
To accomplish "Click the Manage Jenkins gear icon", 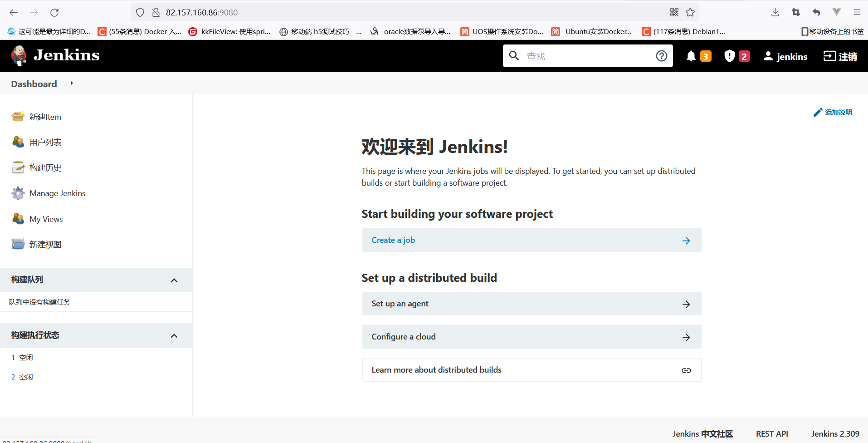I will [18, 193].
